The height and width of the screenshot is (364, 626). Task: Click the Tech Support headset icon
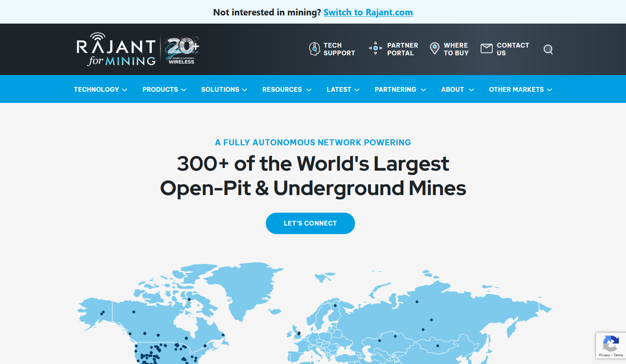point(315,49)
